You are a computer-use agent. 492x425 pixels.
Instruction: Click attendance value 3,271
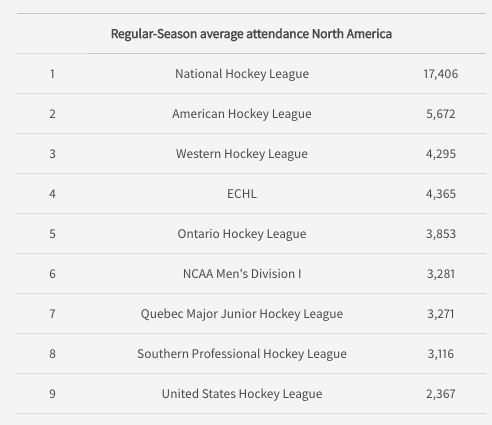pyautogui.click(x=441, y=314)
